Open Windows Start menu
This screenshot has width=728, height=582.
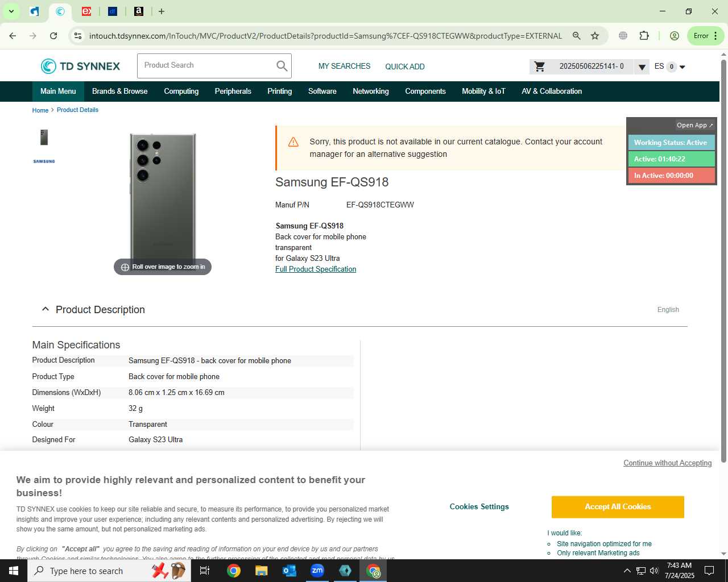(14, 571)
